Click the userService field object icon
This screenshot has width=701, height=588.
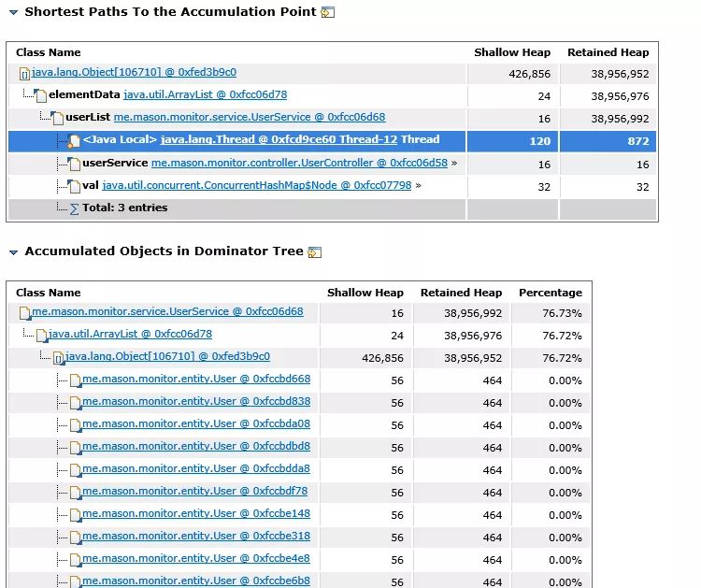click(x=74, y=164)
